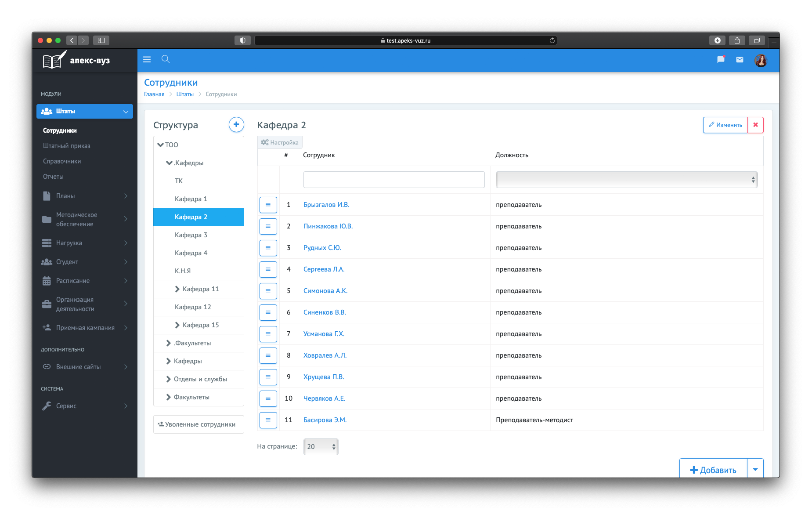
Task: Open row menu for Брызгалов И.В.
Action: [268, 205]
